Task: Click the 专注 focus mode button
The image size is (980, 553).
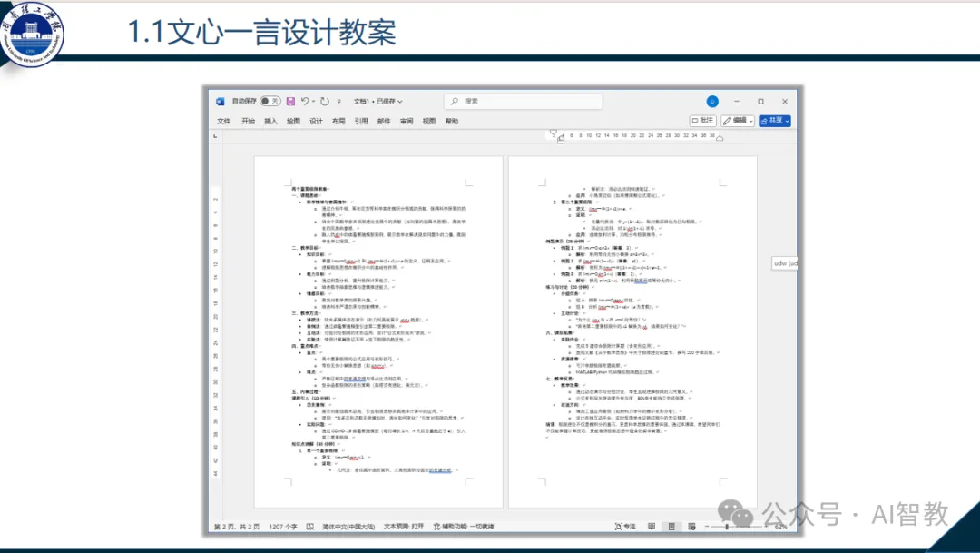Action: pyautogui.click(x=625, y=527)
